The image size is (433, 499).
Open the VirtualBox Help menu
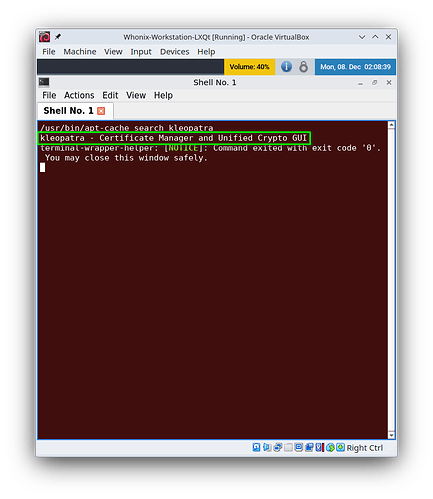tap(206, 52)
